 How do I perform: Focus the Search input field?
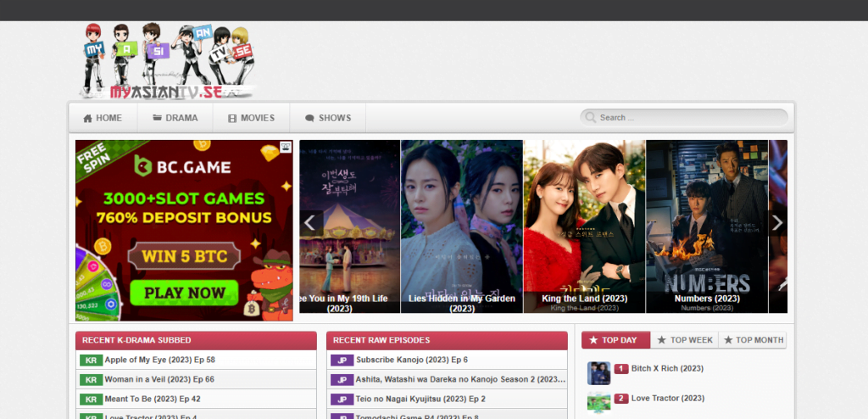point(684,118)
